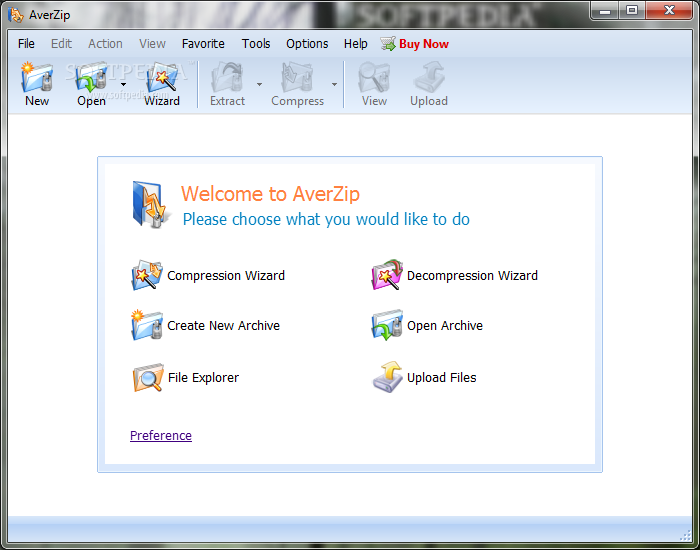Click the resize grip in status bar
This screenshot has height=550, width=700.
click(x=684, y=534)
